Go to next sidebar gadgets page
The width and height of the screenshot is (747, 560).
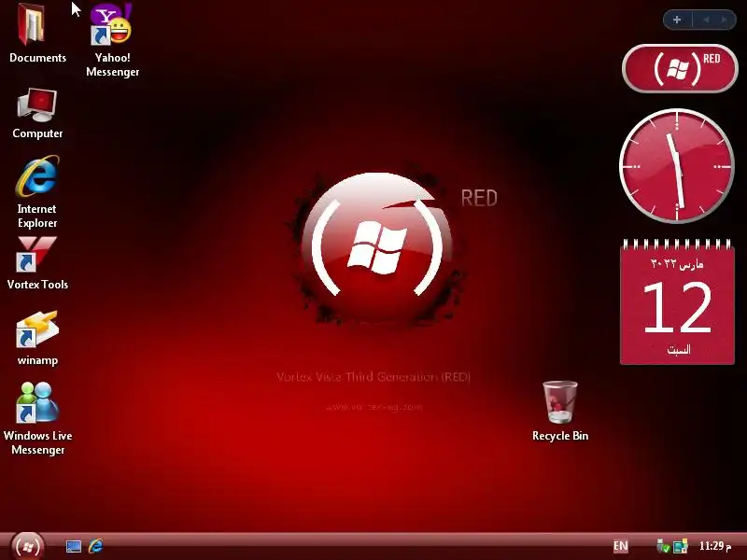tap(725, 20)
